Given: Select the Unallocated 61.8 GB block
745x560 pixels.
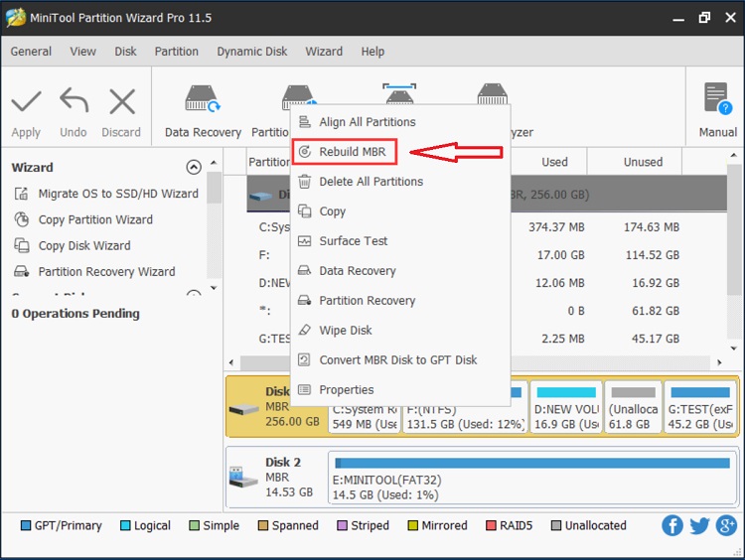Looking at the screenshot, I should coord(634,407).
